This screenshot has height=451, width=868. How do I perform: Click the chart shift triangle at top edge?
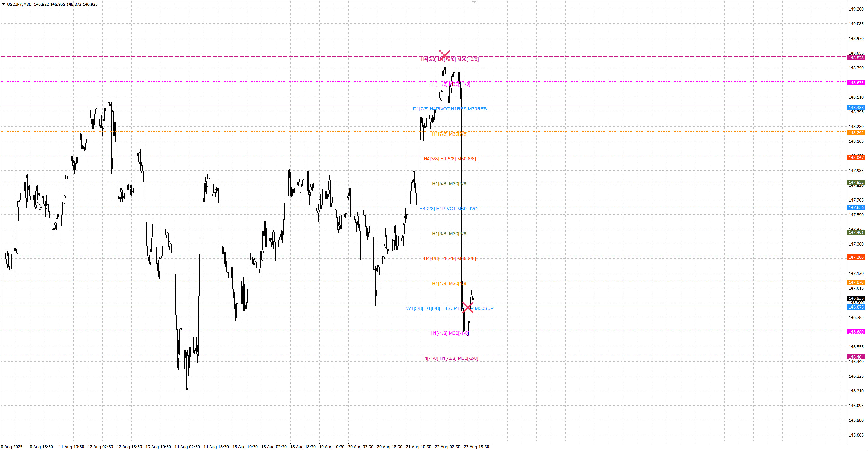pyautogui.click(x=474, y=2)
